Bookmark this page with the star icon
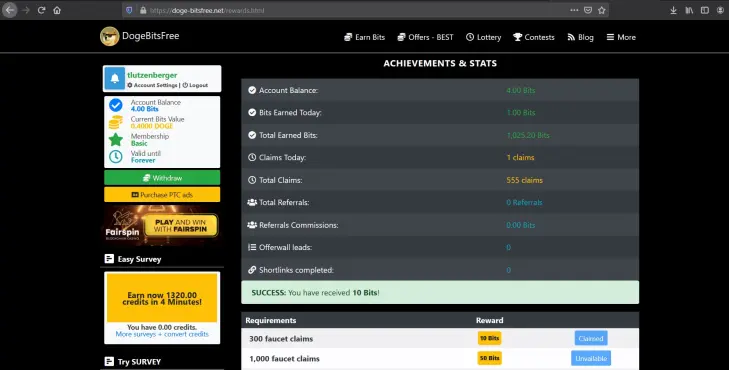Screen dimensions: 729x370 [x=602, y=10]
